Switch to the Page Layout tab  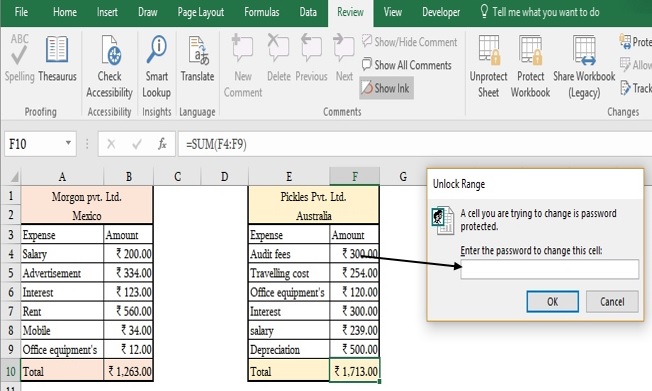tap(200, 12)
